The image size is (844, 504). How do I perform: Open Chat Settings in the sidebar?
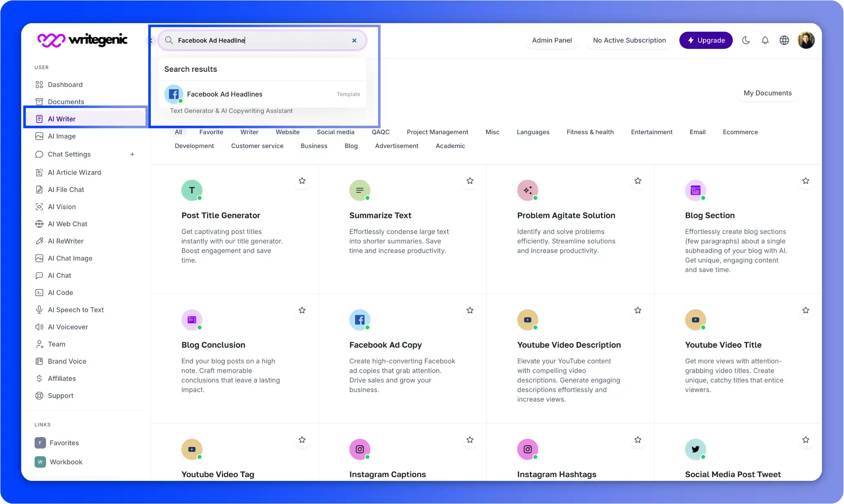69,154
